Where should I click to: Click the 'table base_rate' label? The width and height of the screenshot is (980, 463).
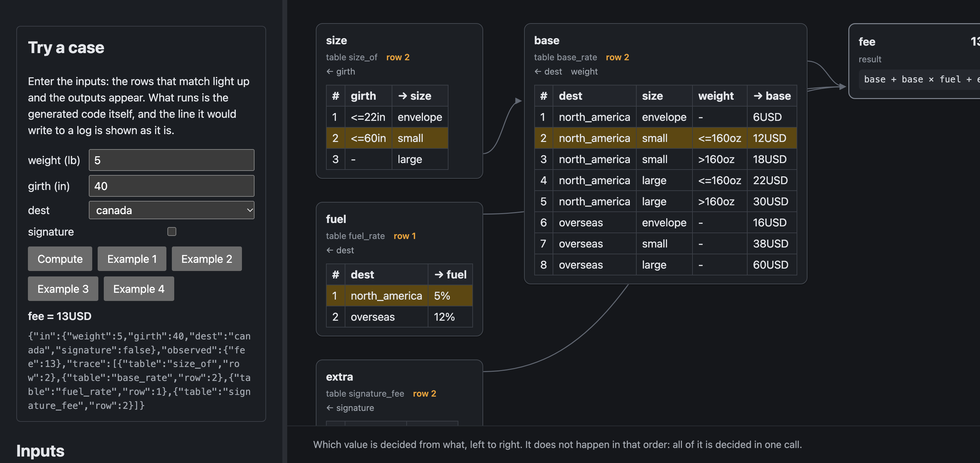coord(565,57)
